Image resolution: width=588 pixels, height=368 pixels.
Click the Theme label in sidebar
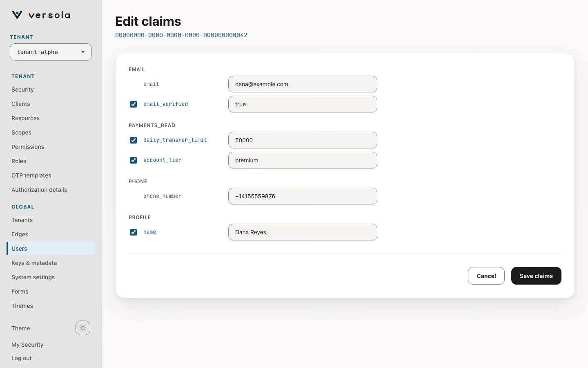[21, 328]
